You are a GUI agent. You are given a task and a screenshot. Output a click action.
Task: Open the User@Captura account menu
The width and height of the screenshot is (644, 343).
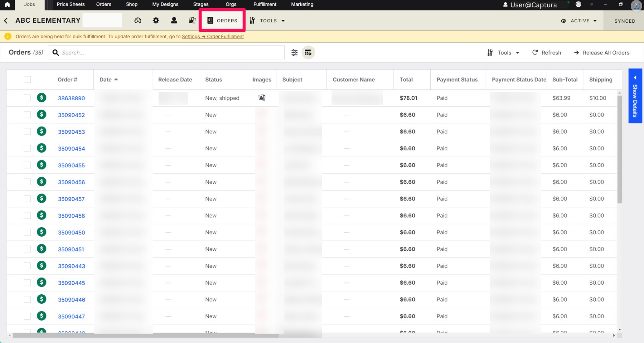pyautogui.click(x=530, y=5)
